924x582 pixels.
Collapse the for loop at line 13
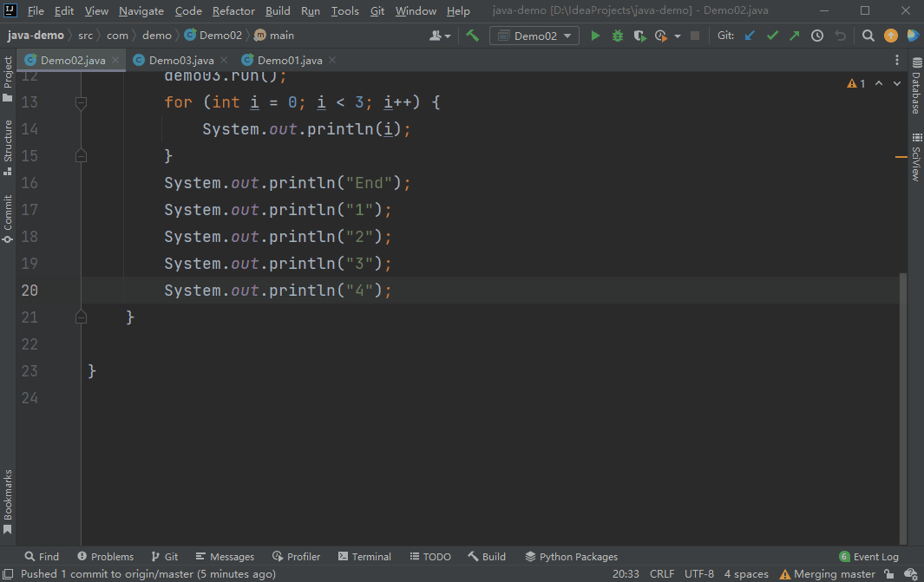[81, 102]
